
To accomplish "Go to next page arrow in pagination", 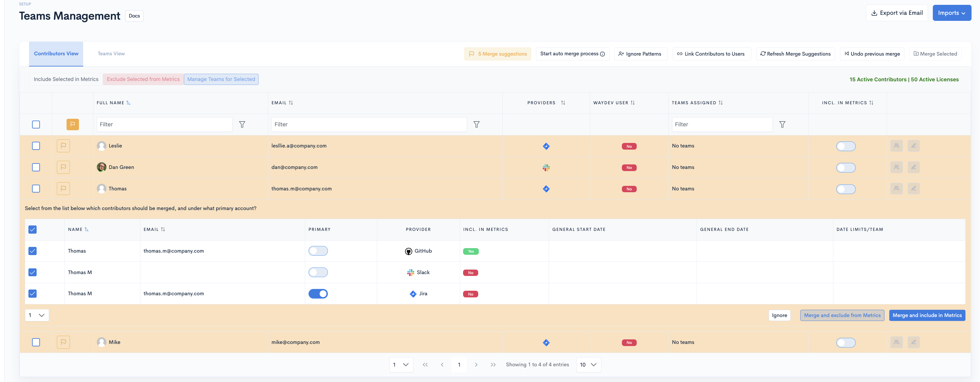I will [476, 364].
